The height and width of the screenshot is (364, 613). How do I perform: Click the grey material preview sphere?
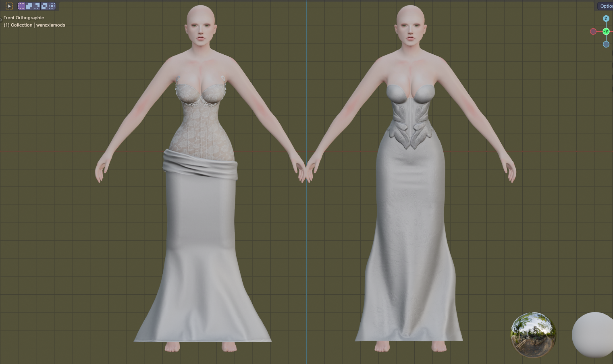coord(593,335)
